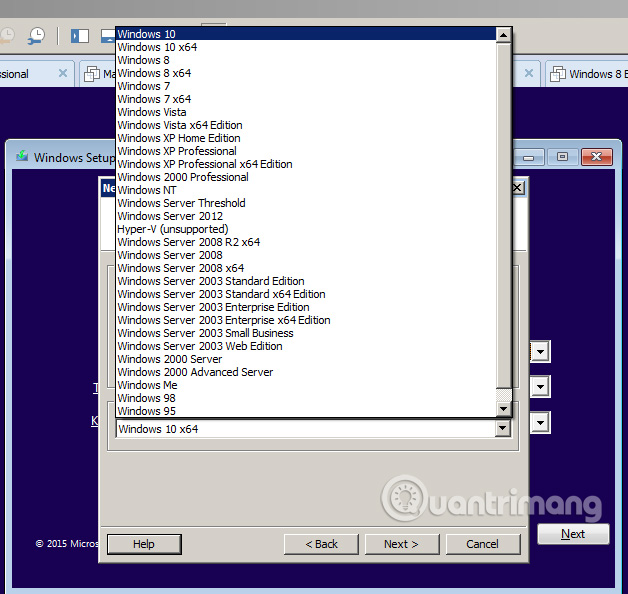628x594 pixels.
Task: Choose the plain Windows Server 2008 entry
Action: (x=306, y=255)
